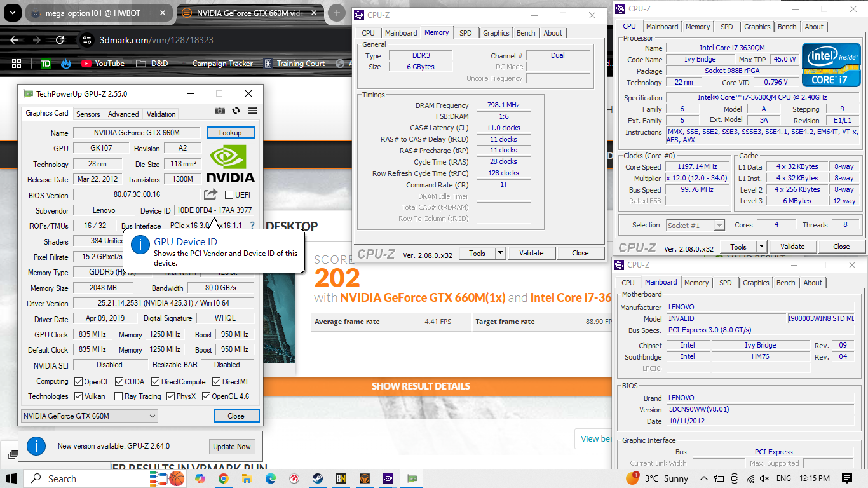Click BIOS Version field 80.07.3C.00.16

137,195
